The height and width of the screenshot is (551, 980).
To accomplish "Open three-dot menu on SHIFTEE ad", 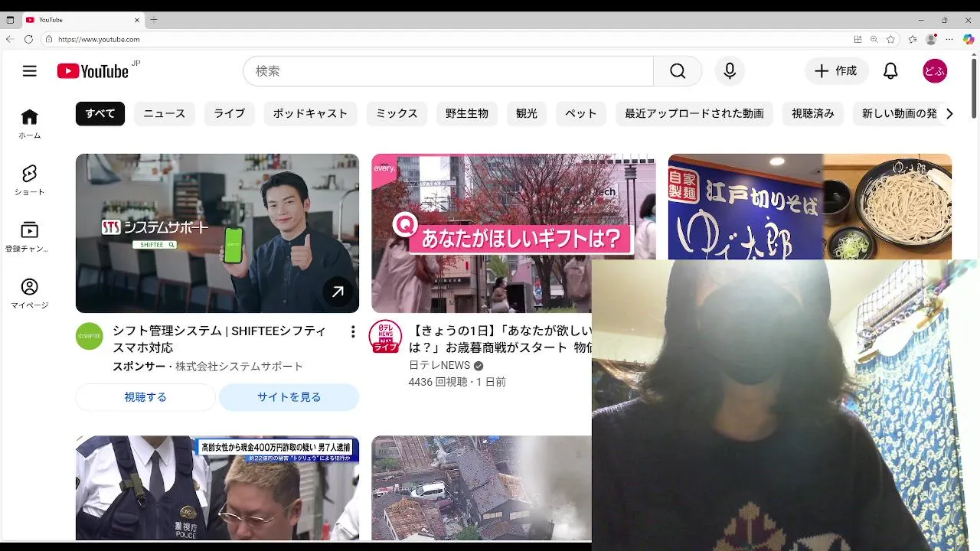I will pos(352,331).
